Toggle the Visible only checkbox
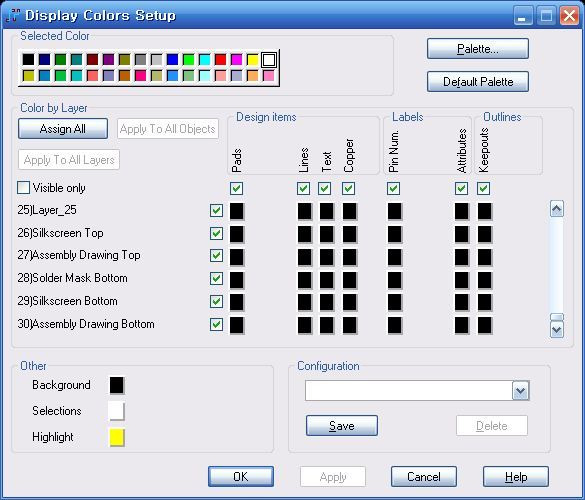585x500 pixels. pos(24,188)
